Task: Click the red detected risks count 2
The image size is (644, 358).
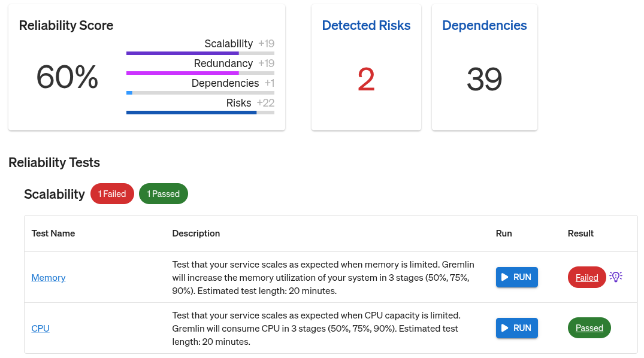Action: coord(366,79)
